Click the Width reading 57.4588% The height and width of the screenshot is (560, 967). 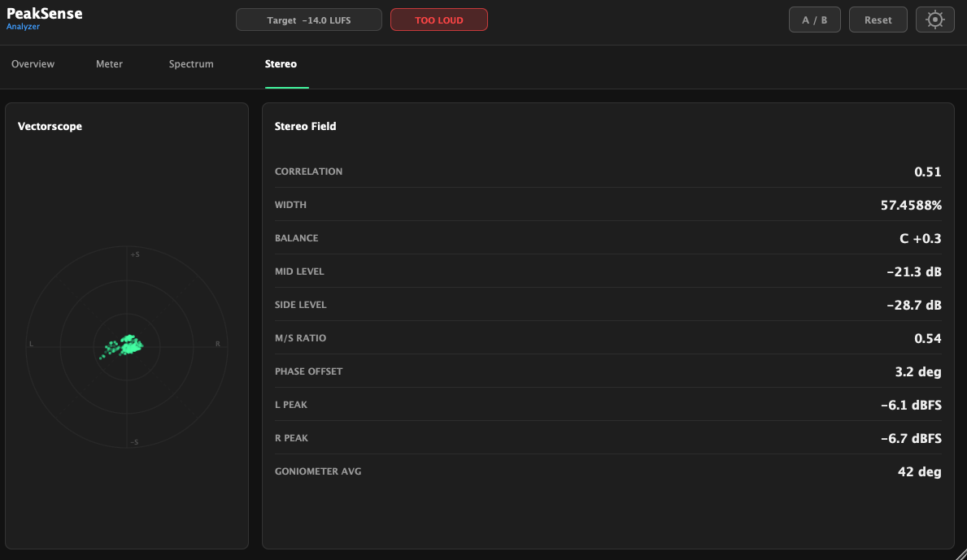[911, 205]
